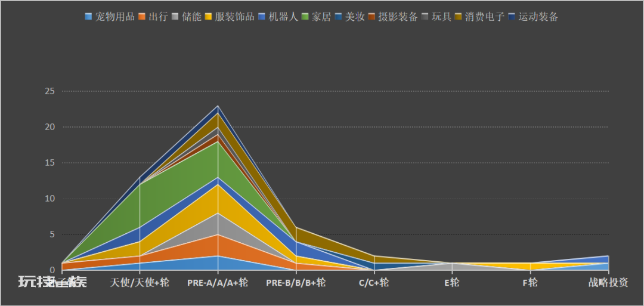
Task: Click the orange 出行 legend swatch
Action: pyautogui.click(x=142, y=17)
